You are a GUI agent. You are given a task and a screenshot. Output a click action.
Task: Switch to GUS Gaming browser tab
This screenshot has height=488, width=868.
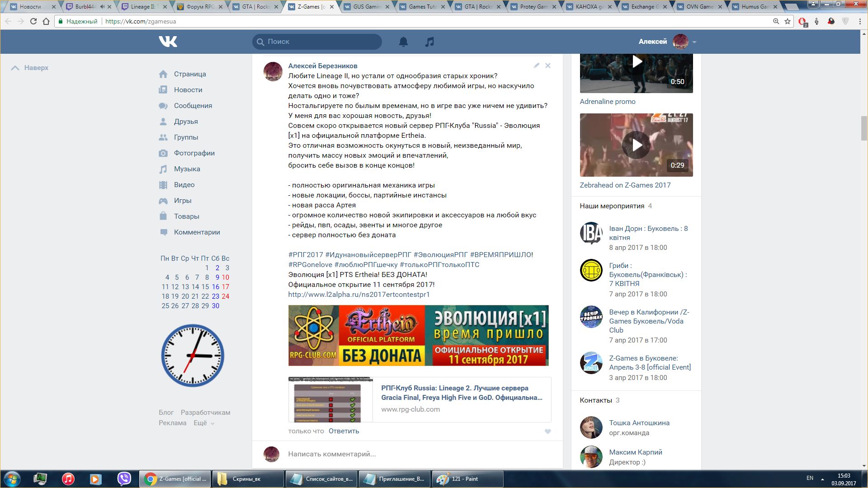point(367,7)
